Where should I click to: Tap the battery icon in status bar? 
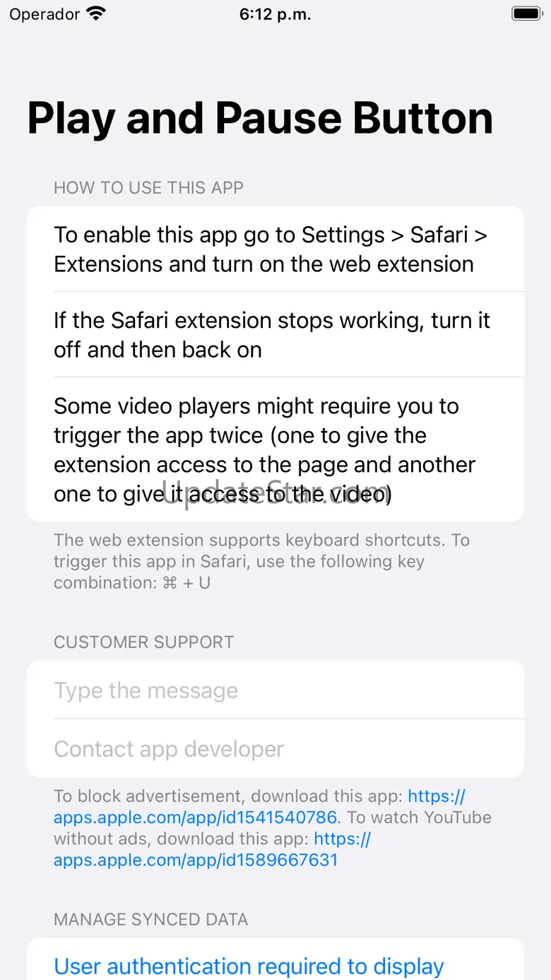point(526,13)
